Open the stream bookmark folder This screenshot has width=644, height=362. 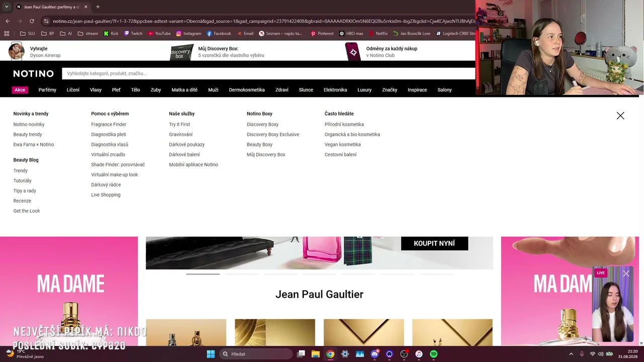(x=88, y=34)
